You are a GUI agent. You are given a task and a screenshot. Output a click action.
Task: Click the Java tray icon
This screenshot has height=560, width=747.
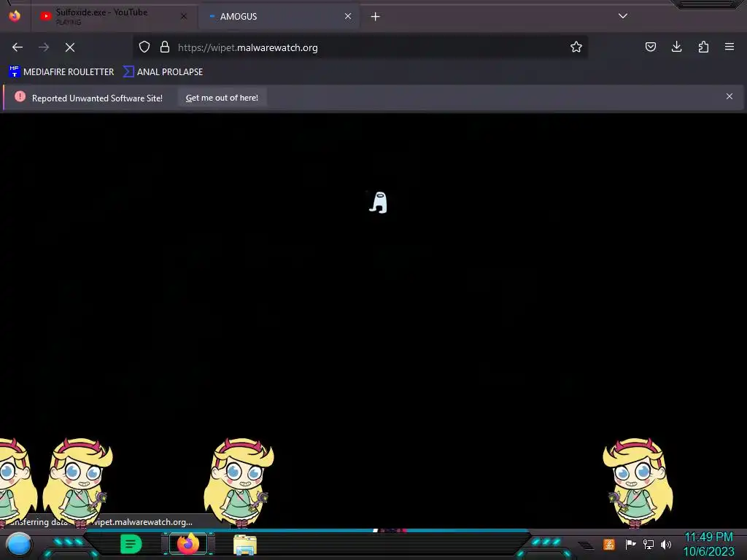[x=608, y=544]
